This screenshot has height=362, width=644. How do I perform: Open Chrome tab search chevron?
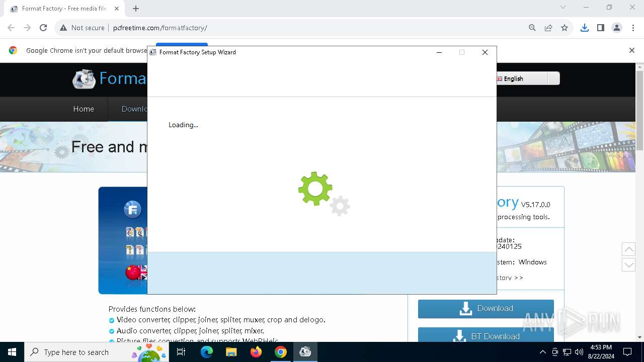[x=563, y=7]
